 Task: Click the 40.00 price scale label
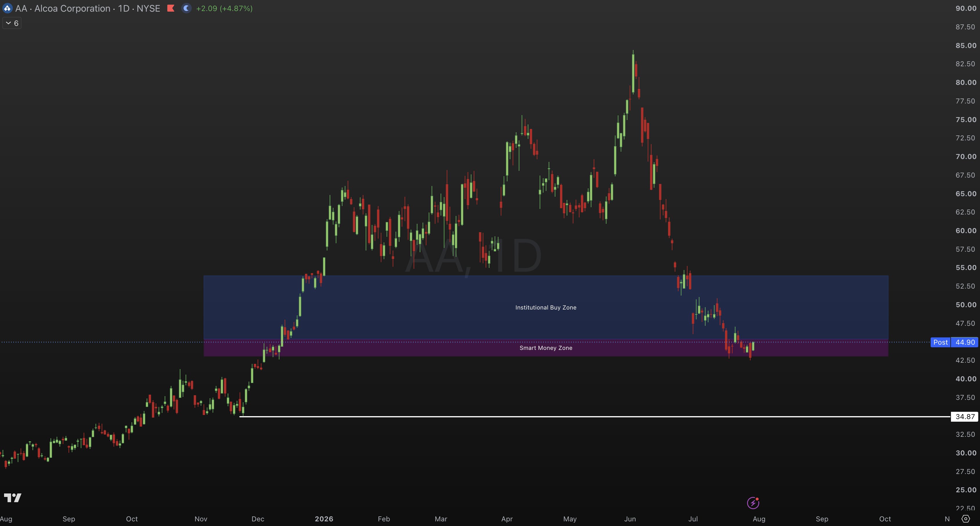pos(965,379)
